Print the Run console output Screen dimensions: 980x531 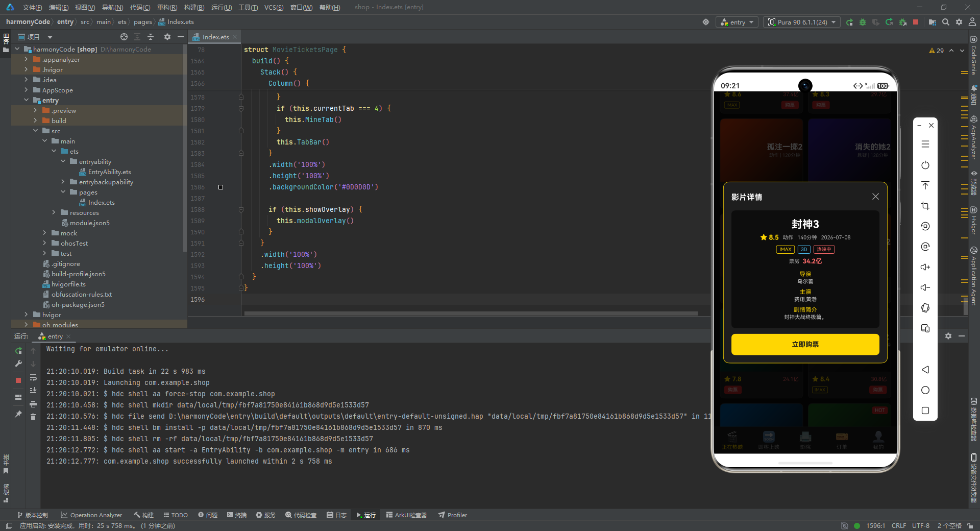click(x=33, y=404)
